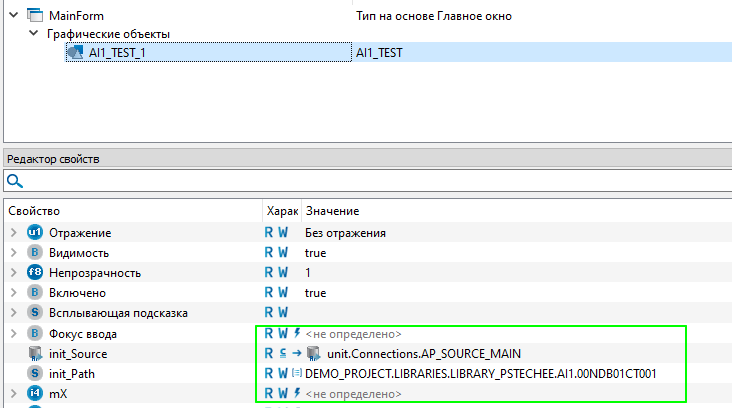Viewport: 732px width, 408px height.
Task: Expand the Видимость property
Action: click(x=13, y=253)
